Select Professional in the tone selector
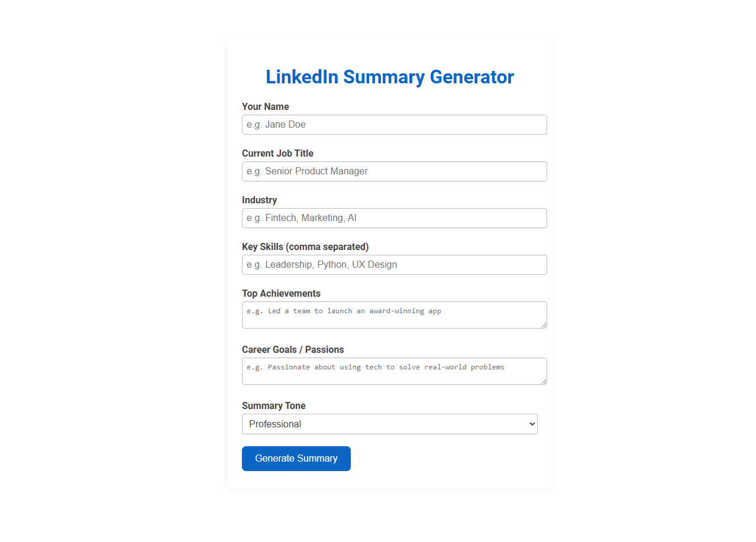This screenshot has height=542, width=756. coord(389,424)
